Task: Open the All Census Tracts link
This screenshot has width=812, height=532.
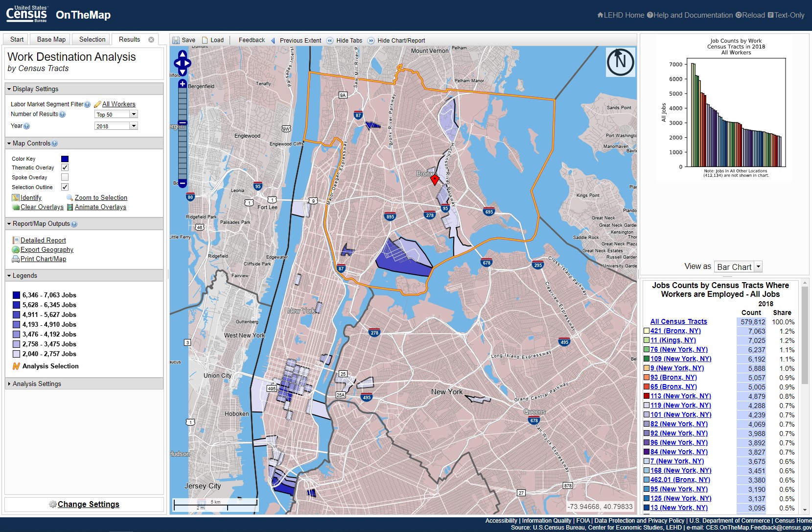Action: 678,321
